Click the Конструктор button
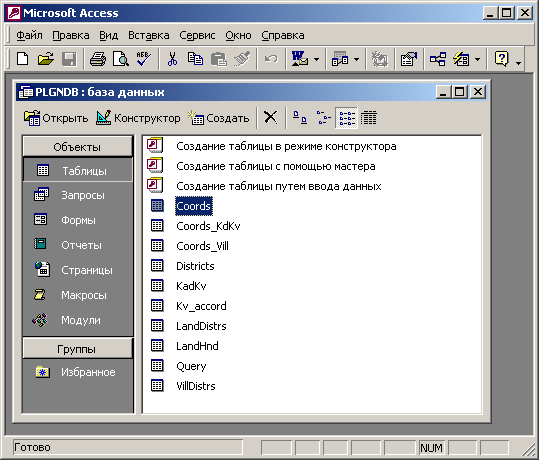 138,118
